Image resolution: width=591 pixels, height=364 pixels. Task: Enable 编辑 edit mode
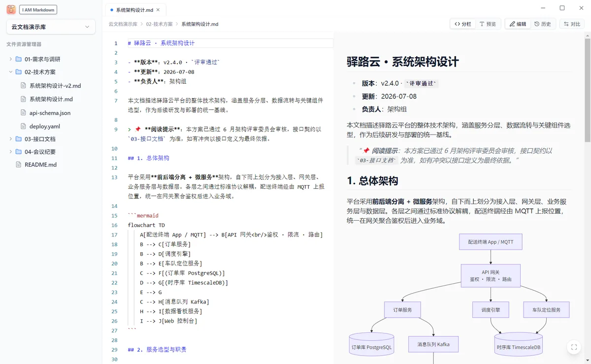518,24
